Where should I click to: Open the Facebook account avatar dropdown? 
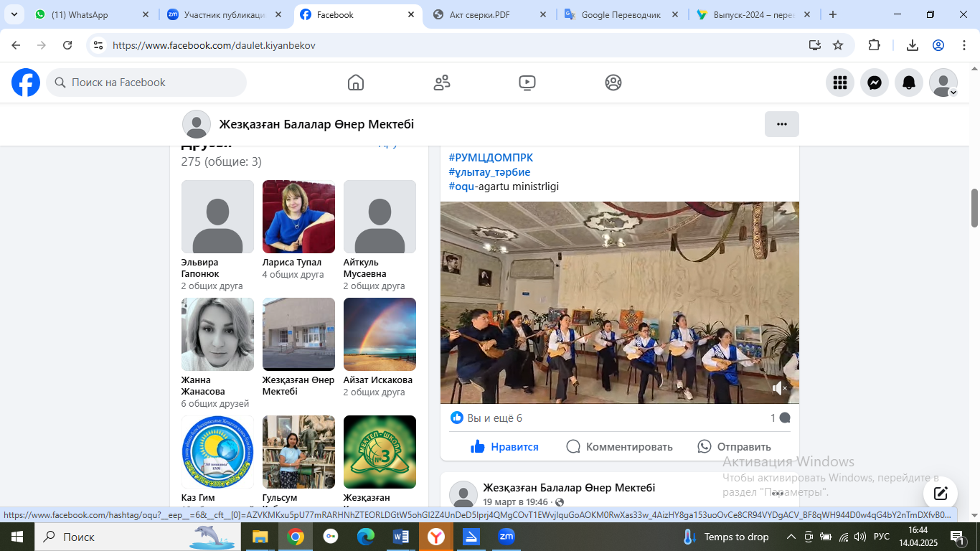[943, 83]
